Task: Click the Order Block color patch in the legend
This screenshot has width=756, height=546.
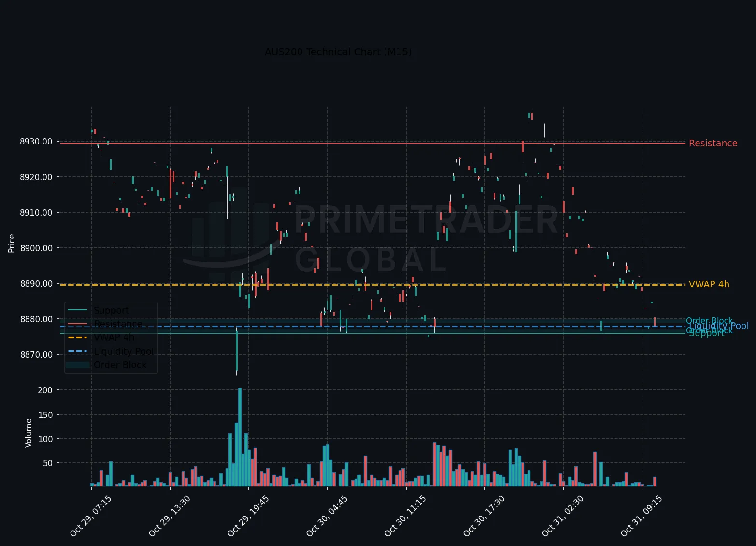Action: pyautogui.click(x=78, y=365)
